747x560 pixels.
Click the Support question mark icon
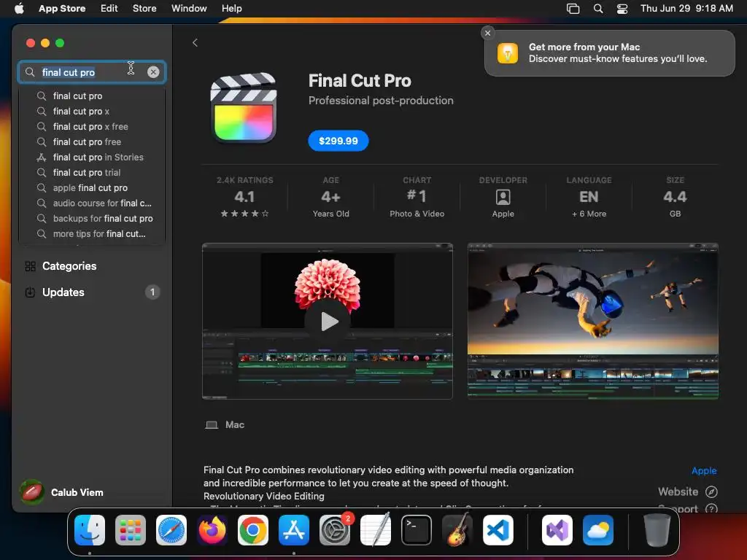[711, 509]
